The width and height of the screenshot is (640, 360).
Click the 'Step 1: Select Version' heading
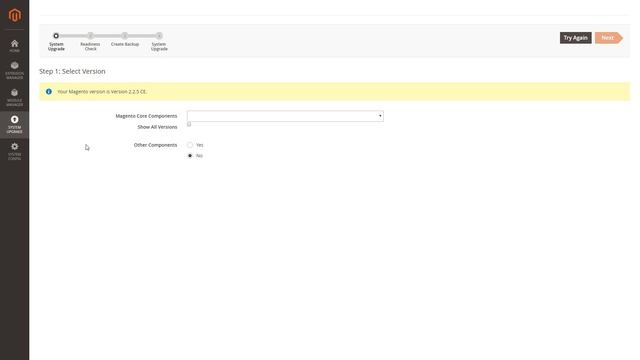pos(72,71)
